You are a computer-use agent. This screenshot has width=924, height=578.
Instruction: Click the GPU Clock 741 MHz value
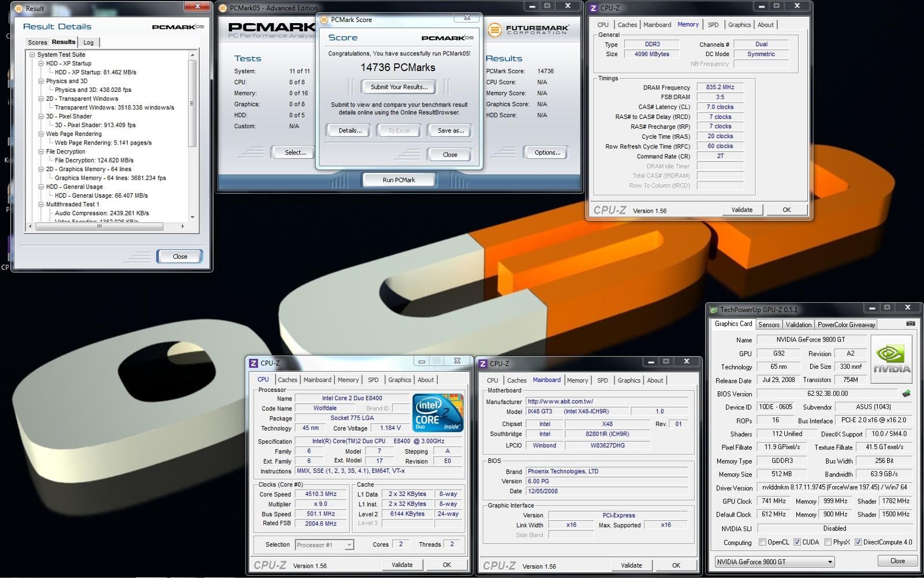(773, 501)
